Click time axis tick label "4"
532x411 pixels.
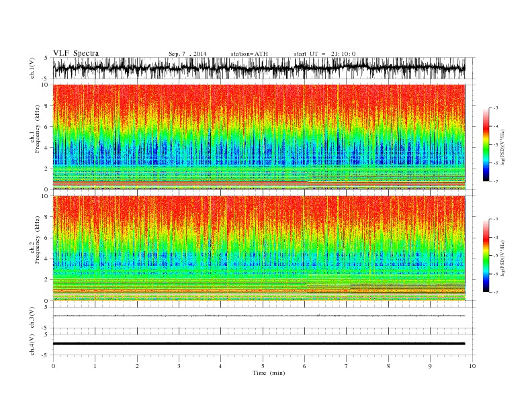(221, 366)
